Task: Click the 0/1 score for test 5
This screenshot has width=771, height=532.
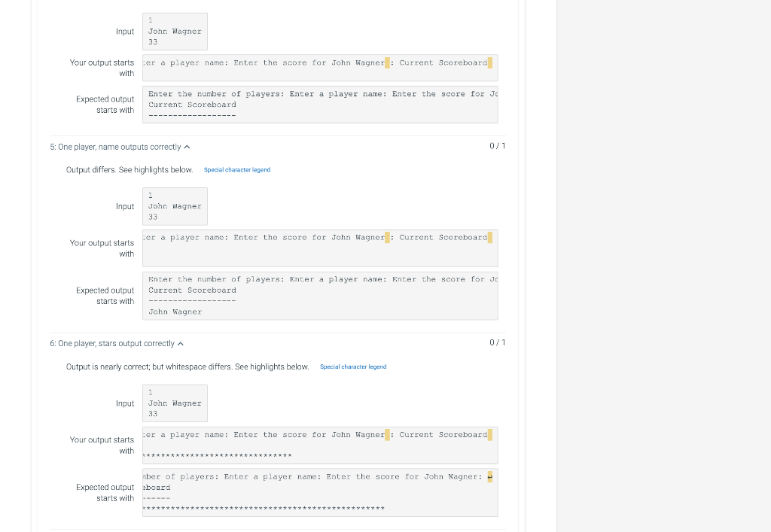Action: click(x=498, y=146)
